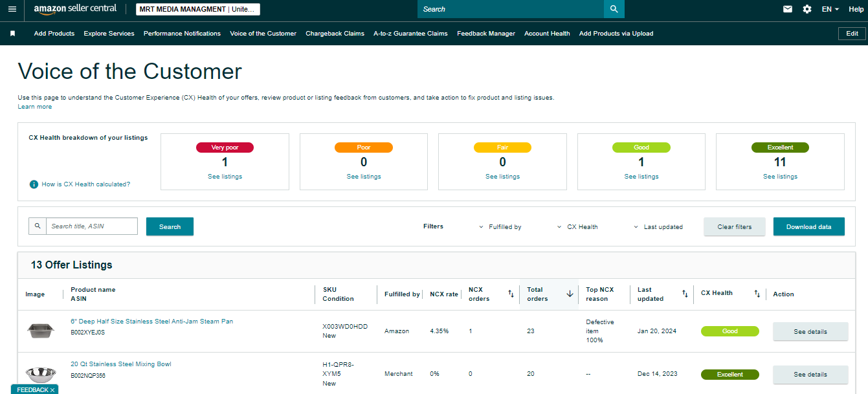
Task: Open A-to-z Guarantee Claims menu item
Action: pyautogui.click(x=410, y=34)
